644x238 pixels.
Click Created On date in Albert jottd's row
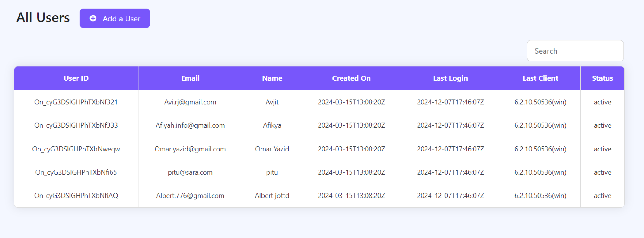[x=351, y=196]
